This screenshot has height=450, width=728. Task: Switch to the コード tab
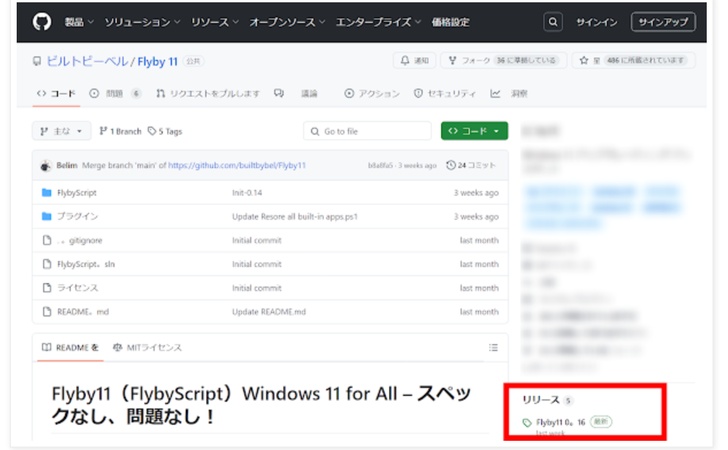[56, 93]
